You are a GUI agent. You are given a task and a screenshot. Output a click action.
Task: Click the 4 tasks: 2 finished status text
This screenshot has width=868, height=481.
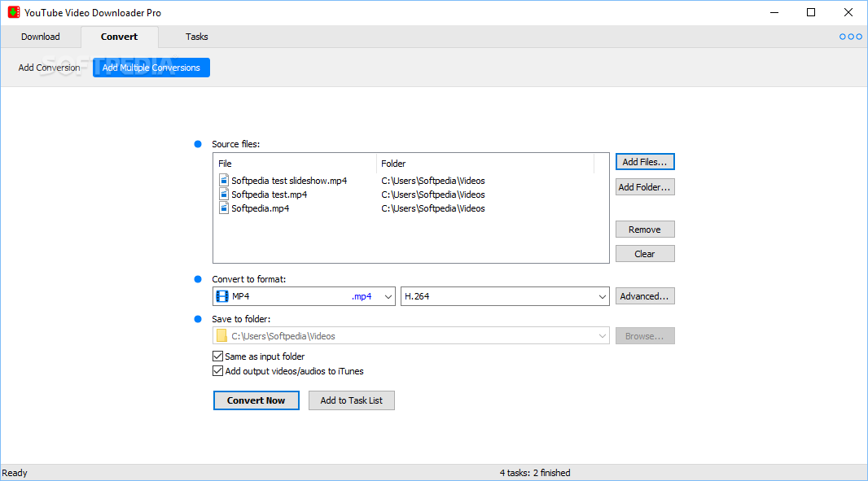pos(535,473)
